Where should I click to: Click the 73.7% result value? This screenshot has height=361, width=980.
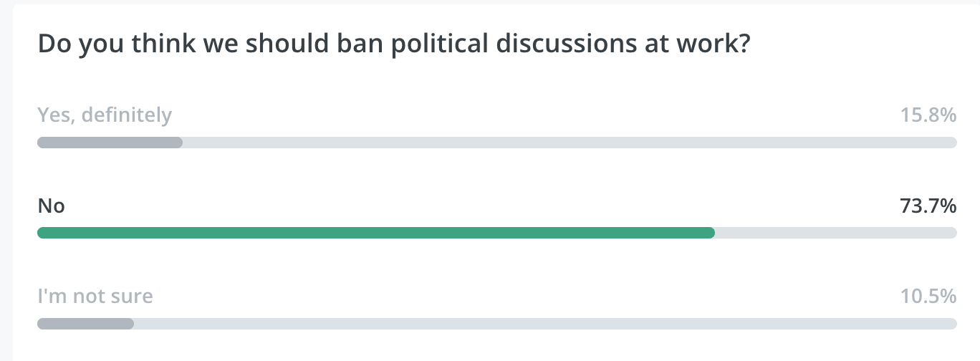pos(928,206)
